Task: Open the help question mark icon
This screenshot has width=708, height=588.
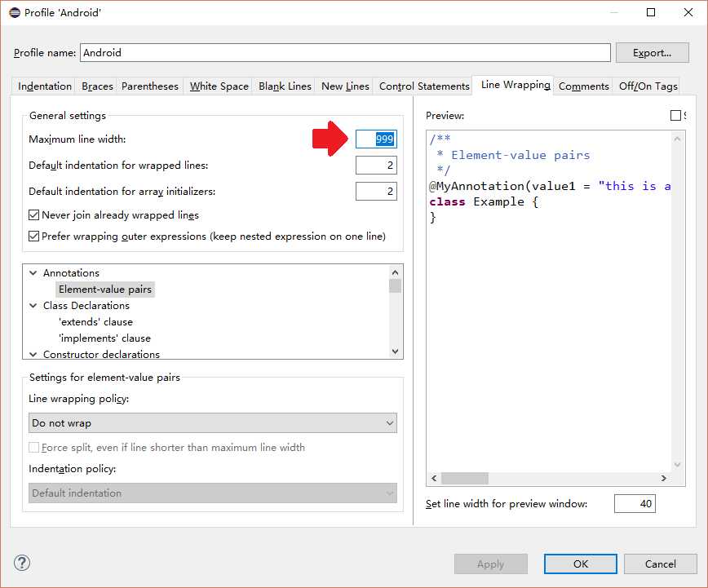Action: (22, 563)
